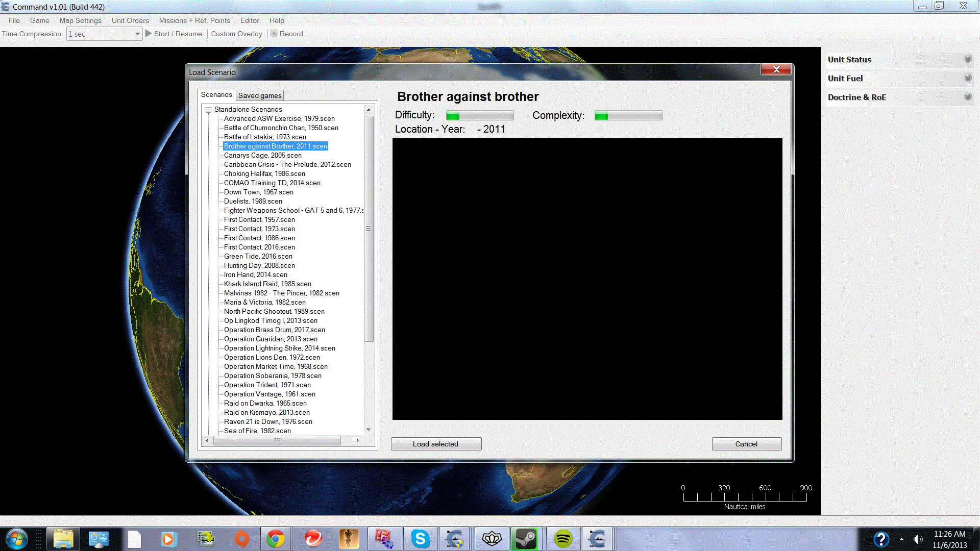Expand the Unit Fuel panel chevron
Image resolution: width=980 pixels, height=551 pixels.
pyautogui.click(x=968, y=78)
